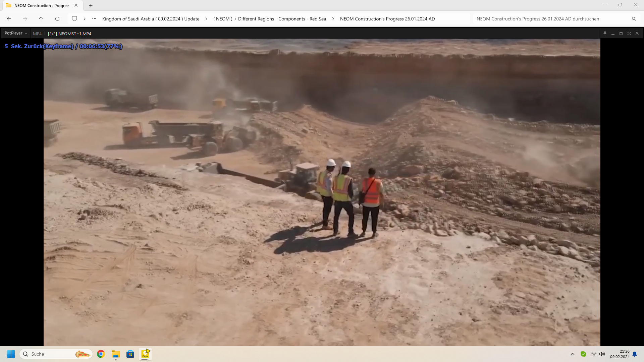
Task: Minimize the PotPlayer window
Action: [x=613, y=33]
